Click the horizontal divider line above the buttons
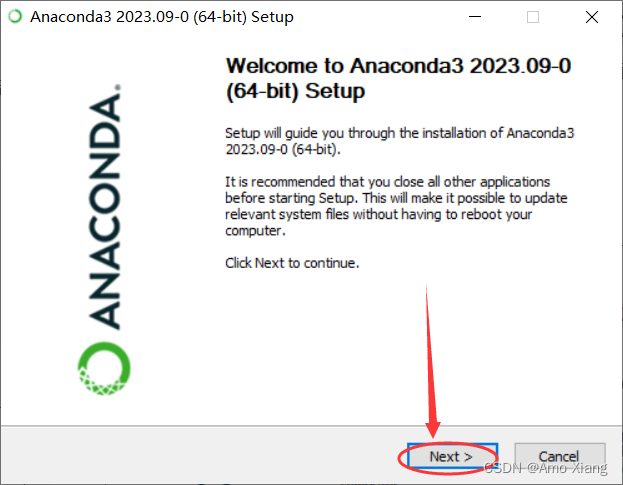The image size is (623, 485). (x=312, y=426)
